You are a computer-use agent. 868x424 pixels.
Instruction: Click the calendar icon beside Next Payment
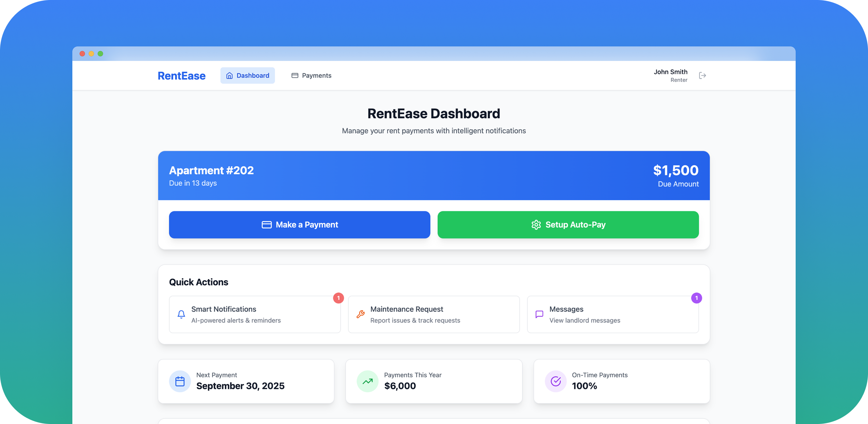tap(180, 382)
